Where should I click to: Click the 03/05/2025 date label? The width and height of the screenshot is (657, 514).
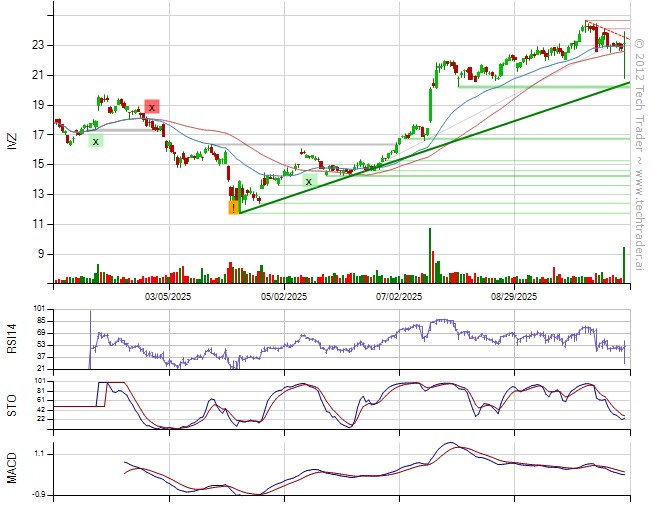point(167,297)
